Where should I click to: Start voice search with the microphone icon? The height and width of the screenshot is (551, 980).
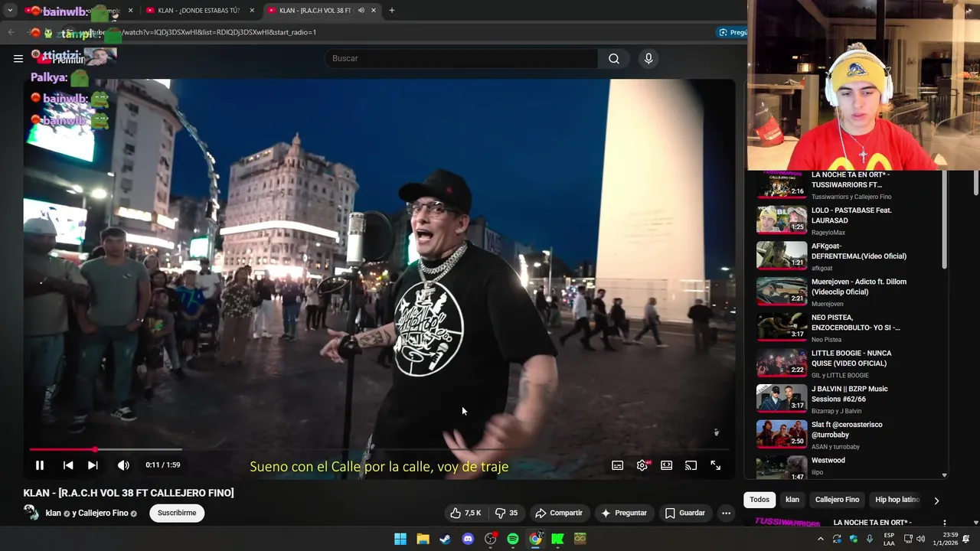[x=648, y=59]
